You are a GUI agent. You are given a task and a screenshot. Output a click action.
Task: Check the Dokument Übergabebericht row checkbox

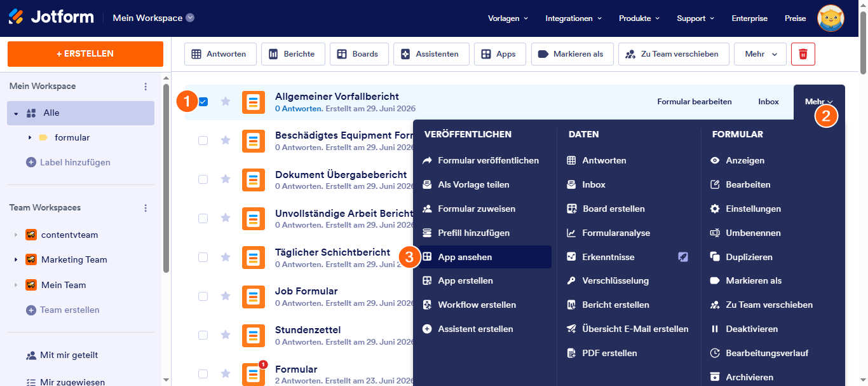[203, 179]
